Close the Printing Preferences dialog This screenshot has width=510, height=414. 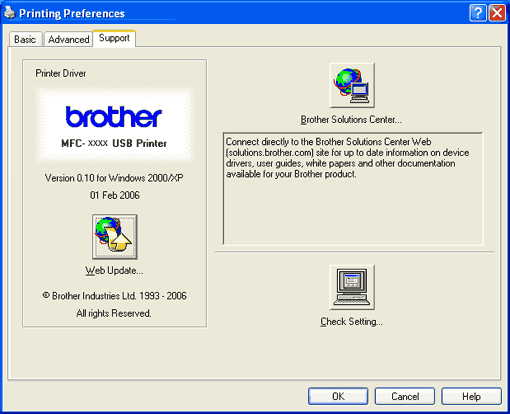(497, 13)
